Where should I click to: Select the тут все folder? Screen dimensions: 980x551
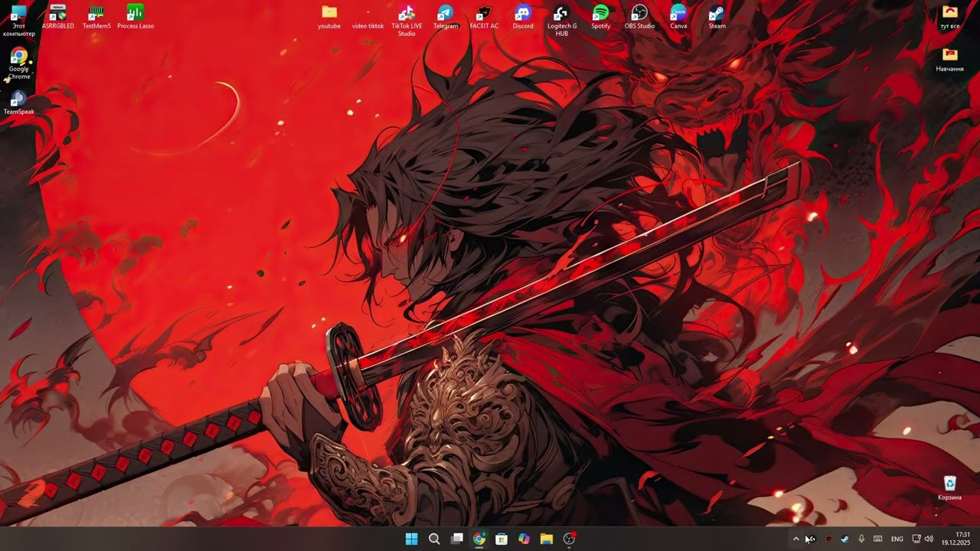[x=950, y=17]
